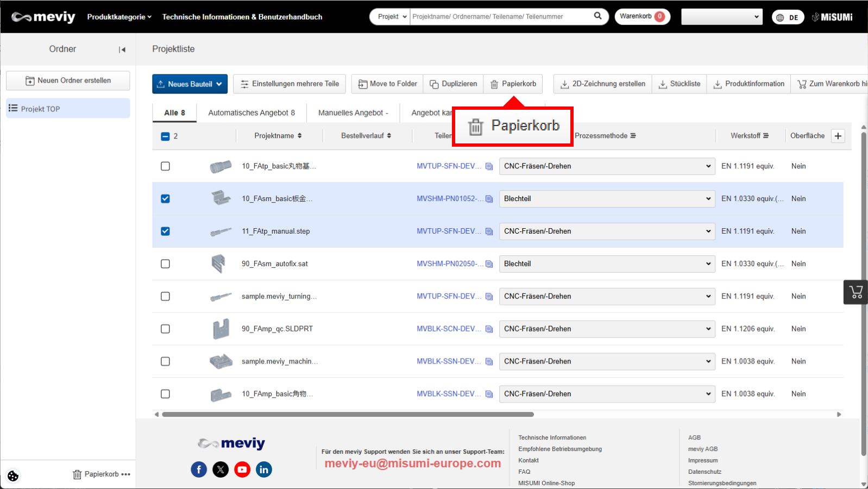The width and height of the screenshot is (868, 489).
Task: Open the Produktkategorie menu
Action: pos(119,17)
